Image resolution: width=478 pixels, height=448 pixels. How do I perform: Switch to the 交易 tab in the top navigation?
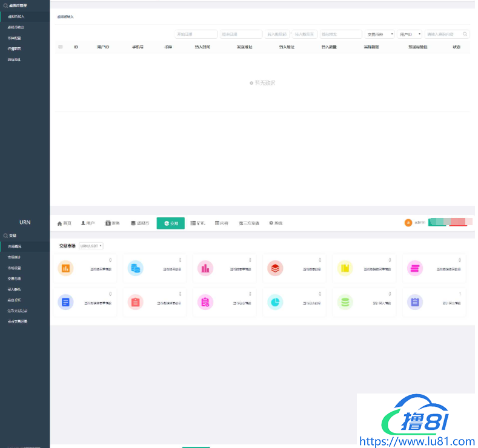click(x=170, y=223)
